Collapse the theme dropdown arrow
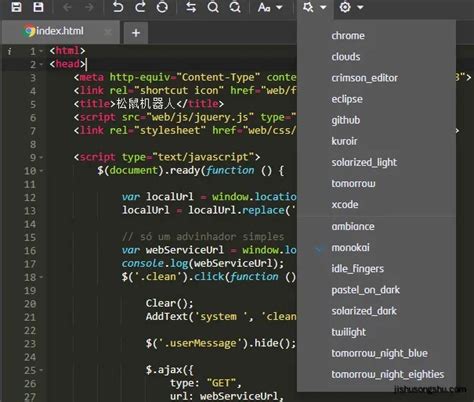This screenshot has width=474, height=402. tap(323, 7)
